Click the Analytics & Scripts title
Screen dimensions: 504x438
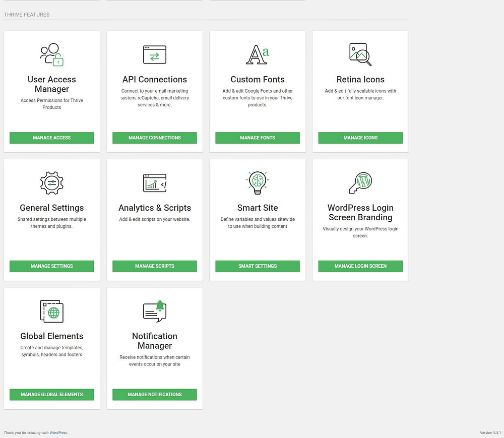point(155,208)
